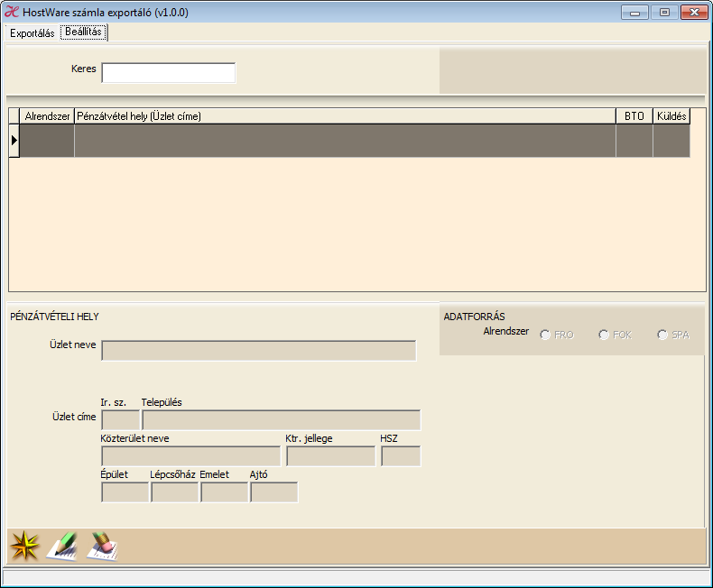Click the Közterület neve input field
Viewport: 713px width, 588px height.
191,456
